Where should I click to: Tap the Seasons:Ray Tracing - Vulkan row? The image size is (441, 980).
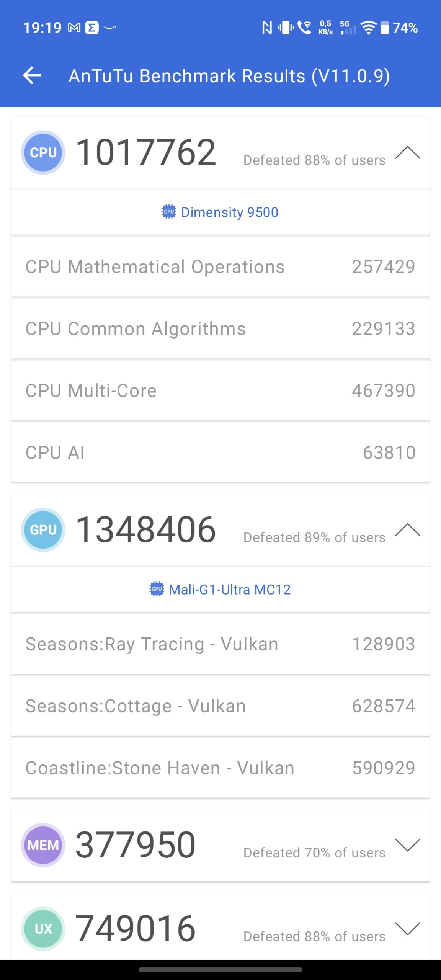220,644
